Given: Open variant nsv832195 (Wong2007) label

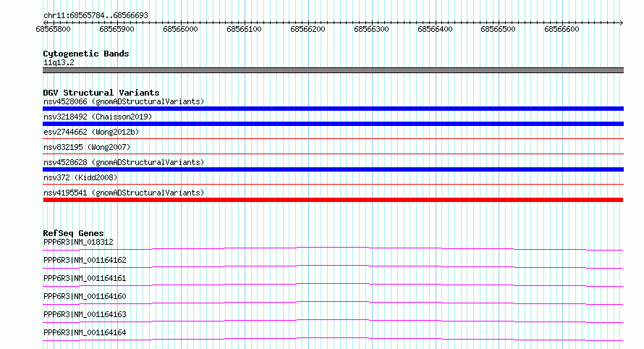Looking at the screenshot, I should [x=87, y=147].
